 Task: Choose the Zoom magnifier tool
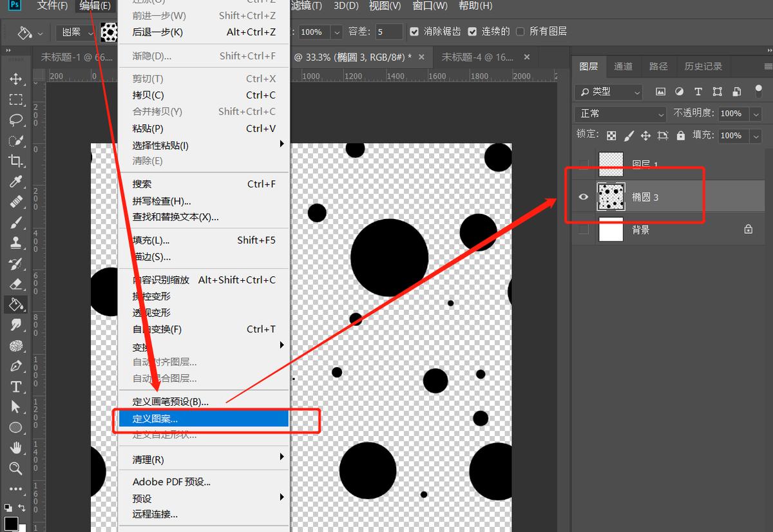click(x=16, y=468)
